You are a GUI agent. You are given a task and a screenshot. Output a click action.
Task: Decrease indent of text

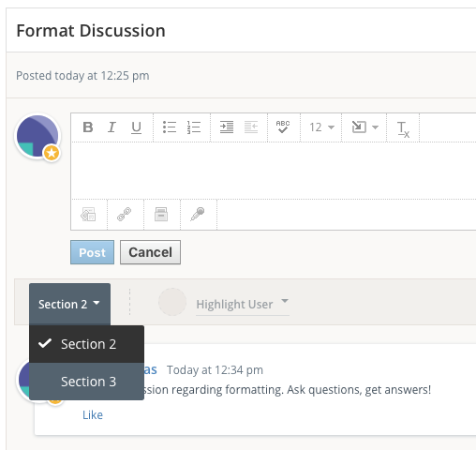(x=251, y=127)
